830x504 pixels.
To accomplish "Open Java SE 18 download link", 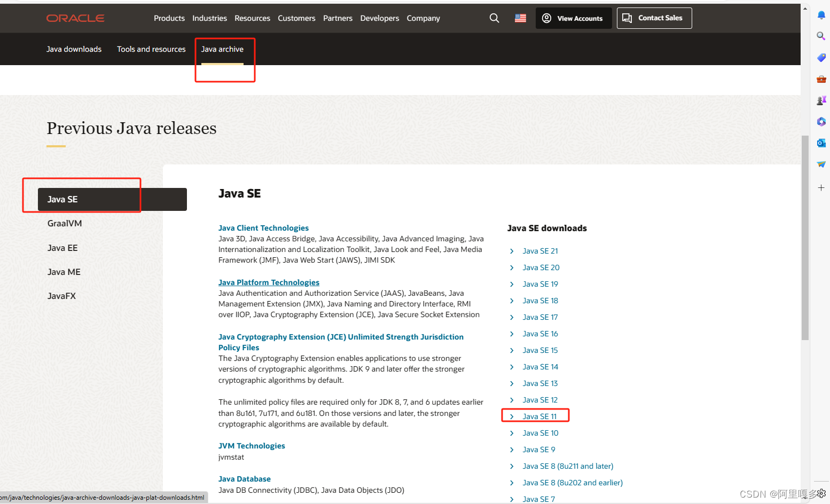I will pyautogui.click(x=540, y=301).
